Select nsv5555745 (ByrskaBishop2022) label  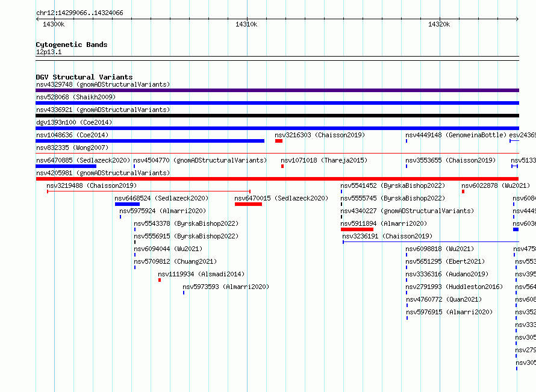point(393,198)
